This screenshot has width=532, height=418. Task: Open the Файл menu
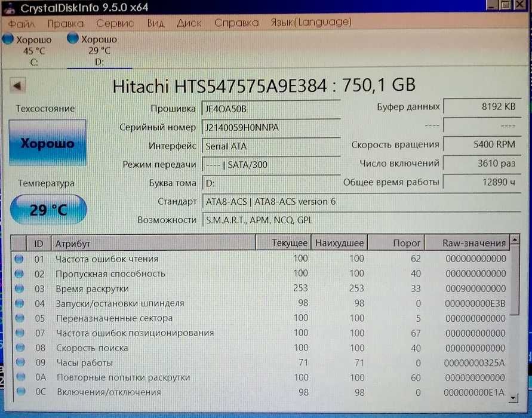click(21, 23)
